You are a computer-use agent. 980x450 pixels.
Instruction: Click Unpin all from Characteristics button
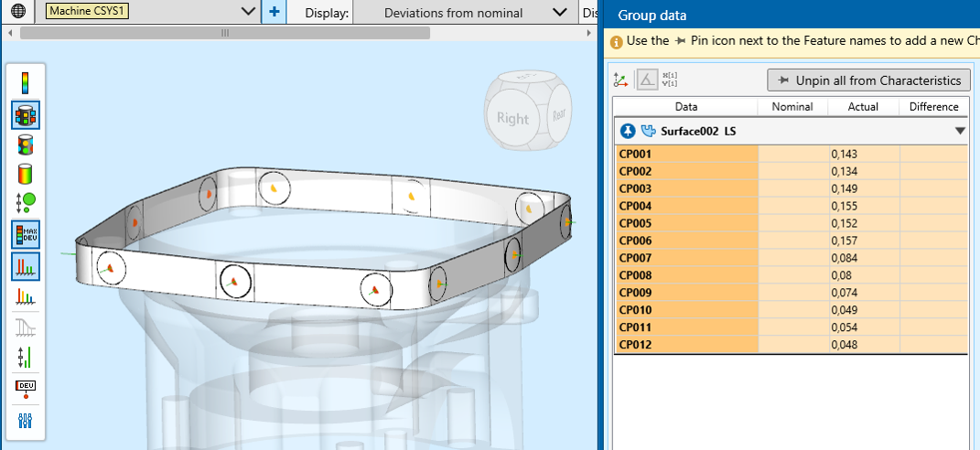click(x=868, y=80)
